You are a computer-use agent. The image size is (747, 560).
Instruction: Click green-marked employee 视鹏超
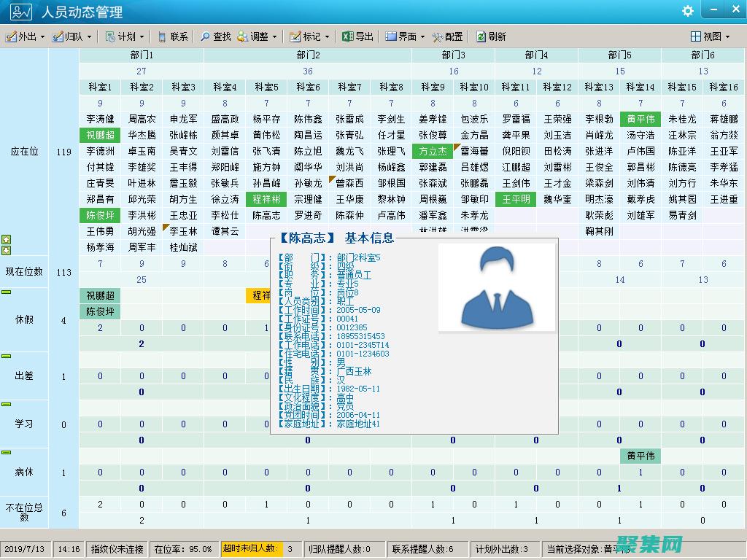coord(98,134)
